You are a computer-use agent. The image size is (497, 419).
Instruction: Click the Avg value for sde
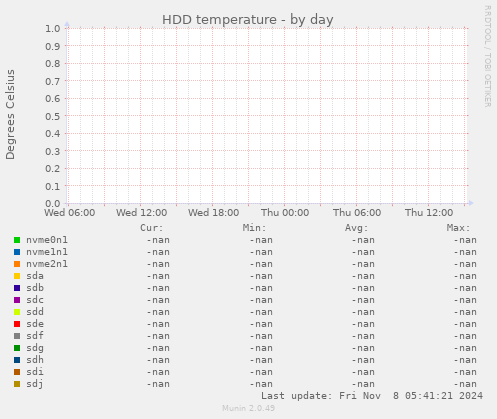pyautogui.click(x=363, y=324)
